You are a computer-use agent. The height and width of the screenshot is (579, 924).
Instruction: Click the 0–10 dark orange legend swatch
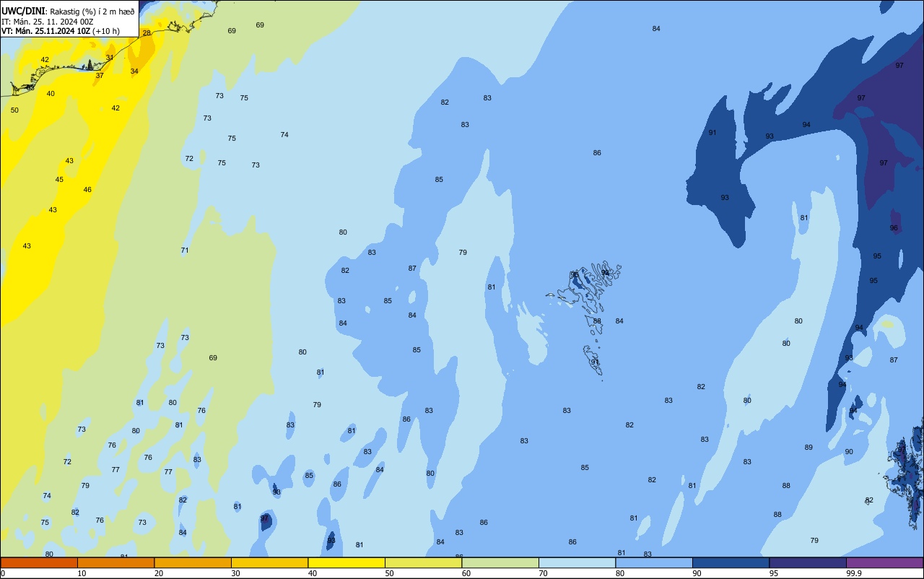39,562
